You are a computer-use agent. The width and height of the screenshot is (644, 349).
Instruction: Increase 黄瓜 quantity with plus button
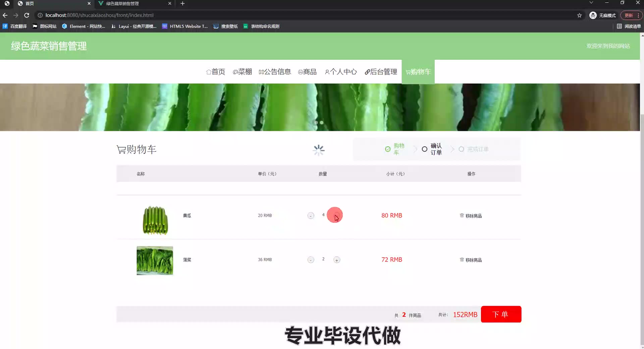coord(337,216)
